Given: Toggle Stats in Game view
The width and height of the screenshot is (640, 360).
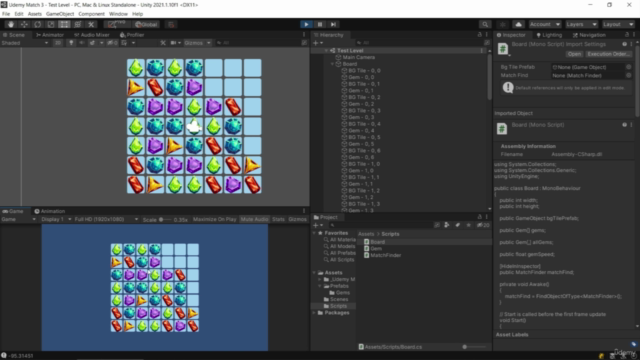Looking at the screenshot, I should click(x=278, y=219).
